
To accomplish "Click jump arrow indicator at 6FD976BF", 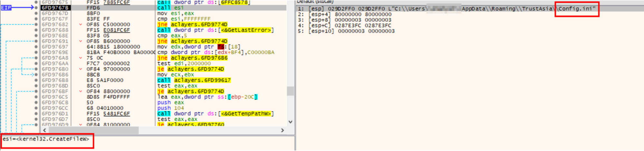I will point(80,91).
